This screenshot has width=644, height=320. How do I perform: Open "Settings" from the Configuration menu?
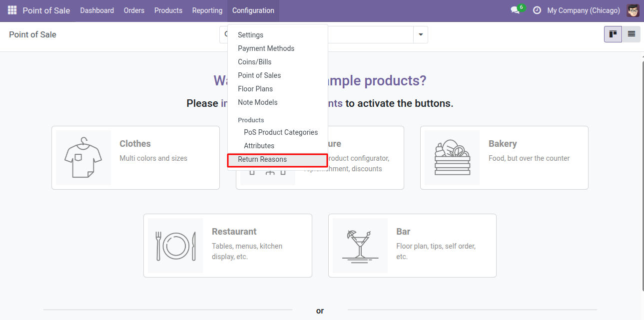(x=250, y=35)
